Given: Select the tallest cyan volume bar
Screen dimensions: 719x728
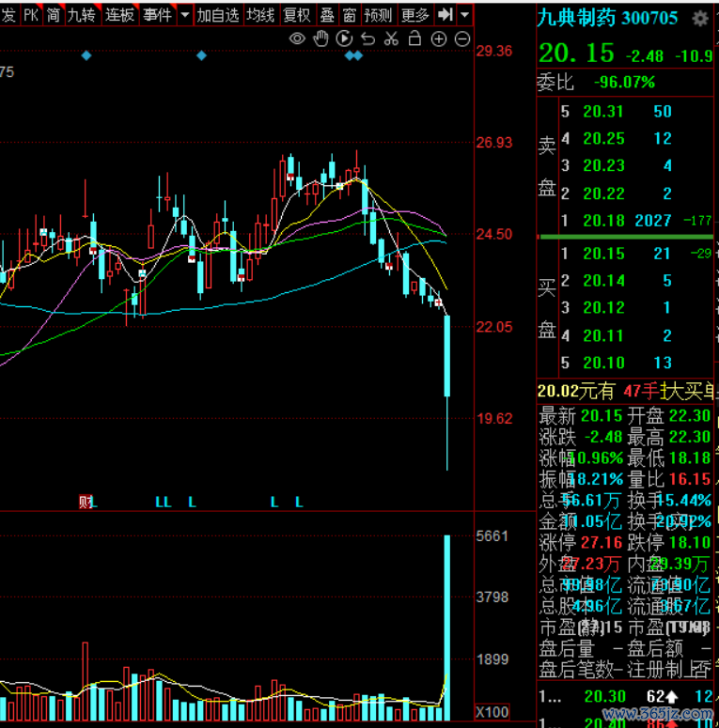Looking at the screenshot, I should pyautogui.click(x=447, y=627).
